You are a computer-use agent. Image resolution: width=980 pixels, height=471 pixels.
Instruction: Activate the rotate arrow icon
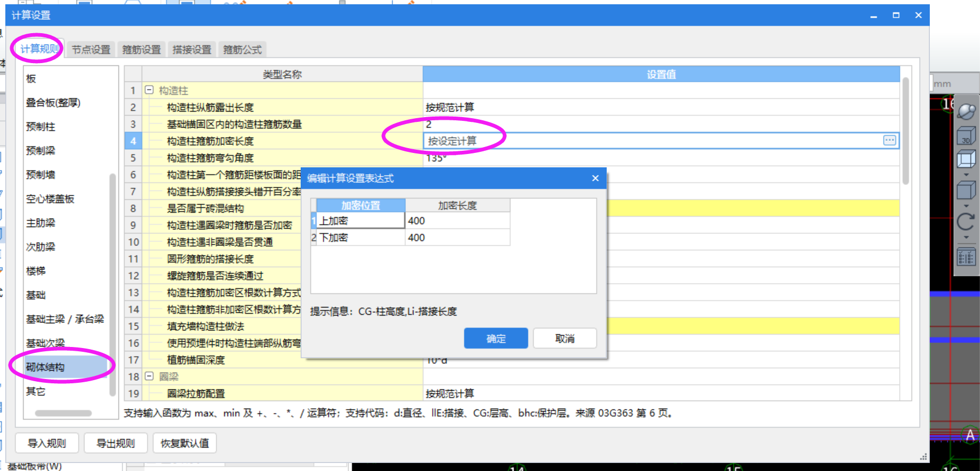966,221
